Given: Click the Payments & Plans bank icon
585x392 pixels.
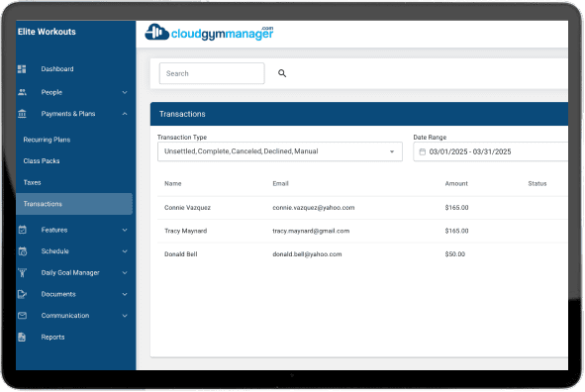Looking at the screenshot, I should [x=22, y=114].
